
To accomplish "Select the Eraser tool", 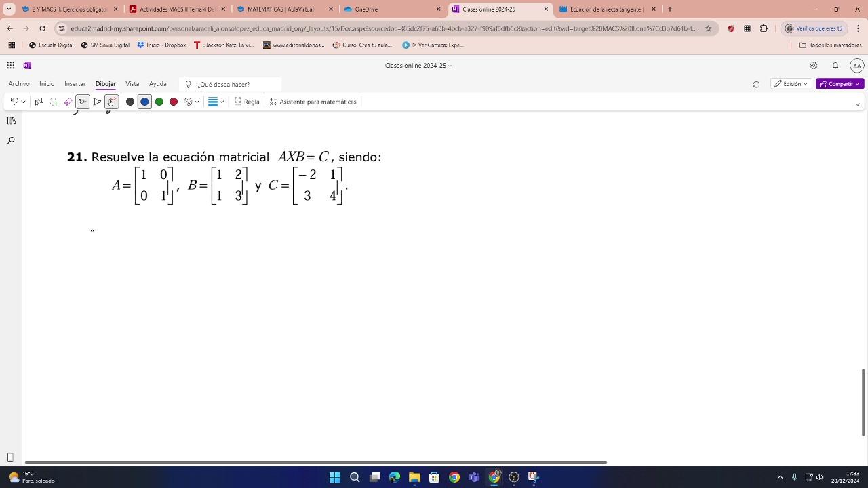I will point(68,102).
